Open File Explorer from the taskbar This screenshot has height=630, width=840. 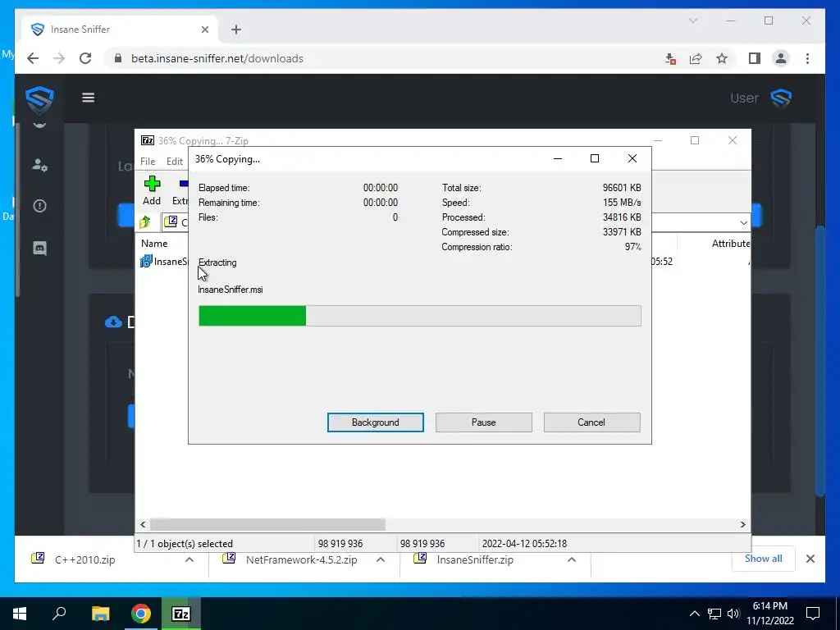100,614
